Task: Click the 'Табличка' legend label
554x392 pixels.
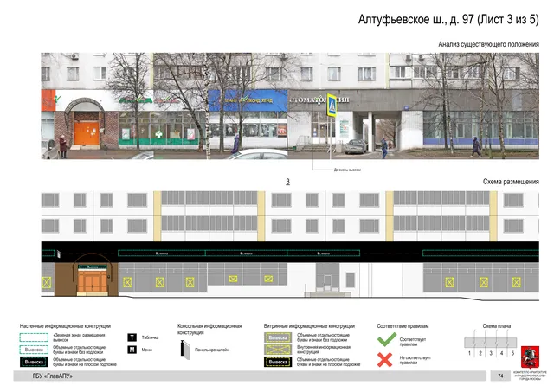Action: coord(150,337)
